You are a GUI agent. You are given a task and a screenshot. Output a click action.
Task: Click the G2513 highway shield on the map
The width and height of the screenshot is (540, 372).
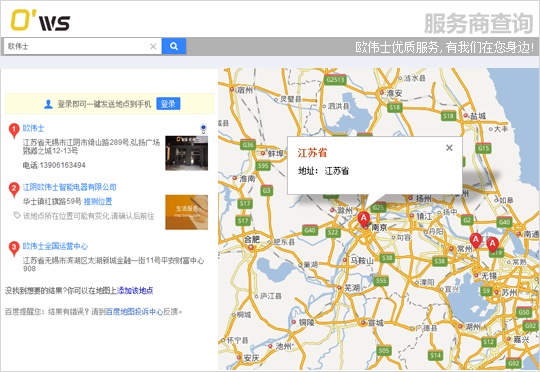335,80
